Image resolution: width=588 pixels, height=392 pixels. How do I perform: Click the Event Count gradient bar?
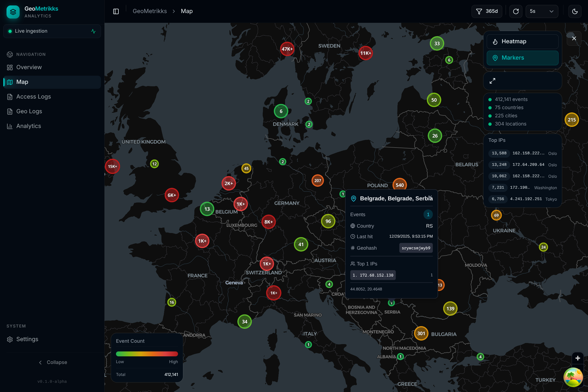[147, 354]
